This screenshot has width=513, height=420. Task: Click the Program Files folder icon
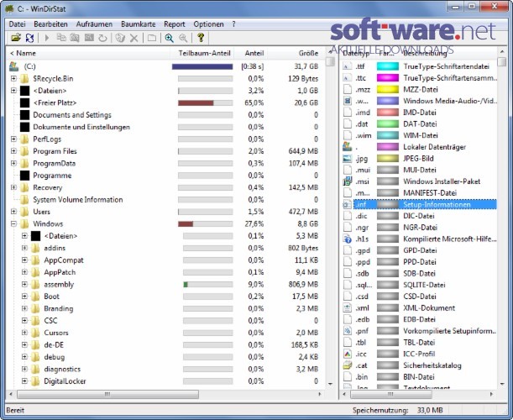pyautogui.click(x=24, y=151)
